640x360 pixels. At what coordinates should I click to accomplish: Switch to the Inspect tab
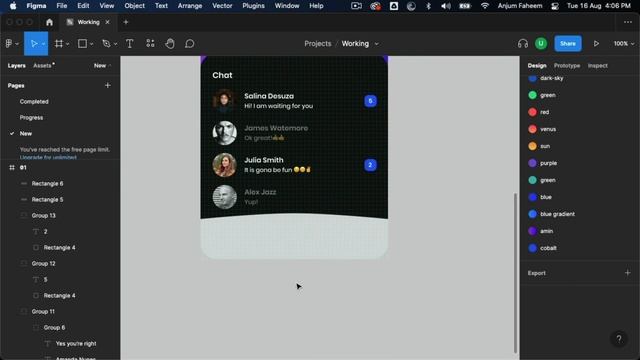pyautogui.click(x=598, y=65)
